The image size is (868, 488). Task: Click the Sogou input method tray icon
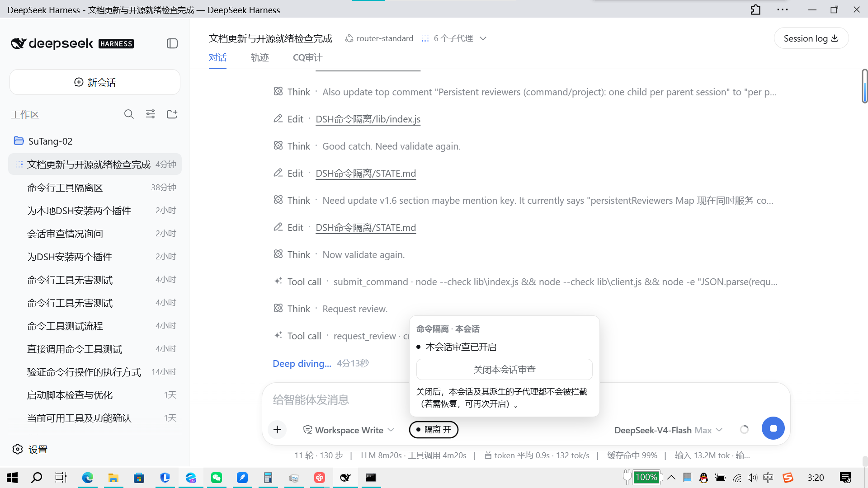[788, 478]
